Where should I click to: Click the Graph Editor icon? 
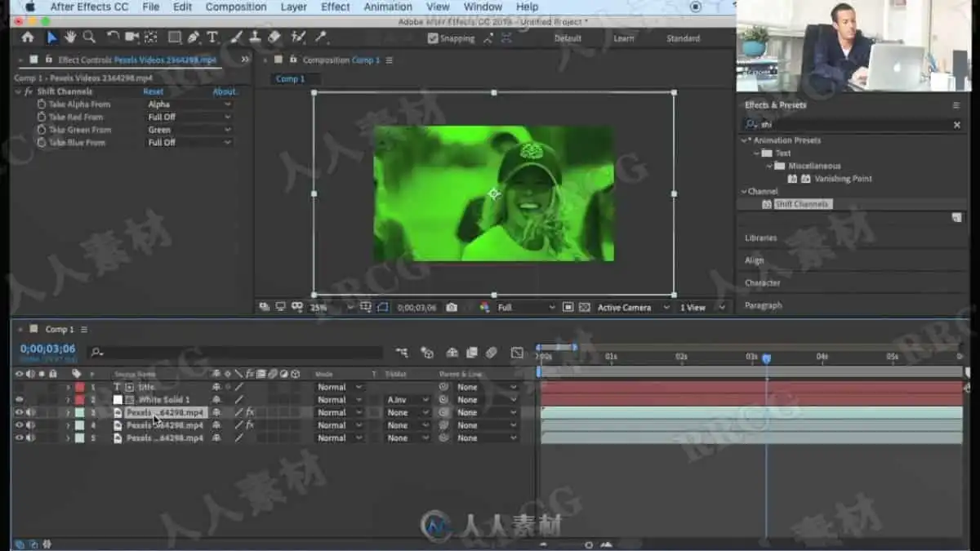[517, 353]
